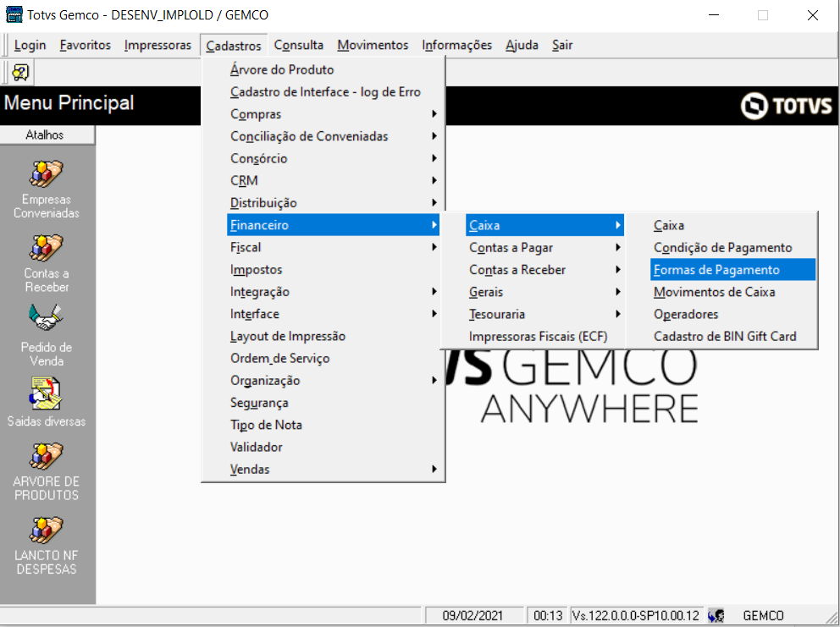Open Operadores entry
Image resolution: width=840 pixels, height=627 pixels.
point(732,314)
